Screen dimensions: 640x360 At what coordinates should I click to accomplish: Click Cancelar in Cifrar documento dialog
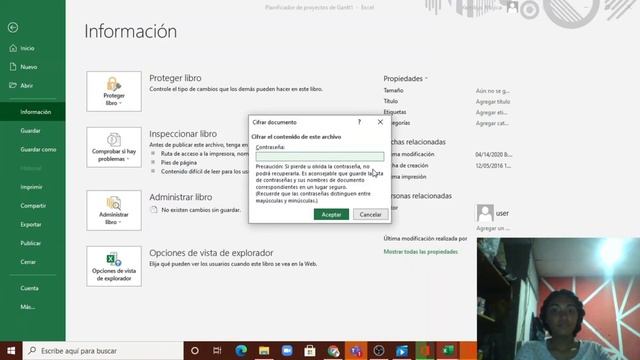point(370,214)
